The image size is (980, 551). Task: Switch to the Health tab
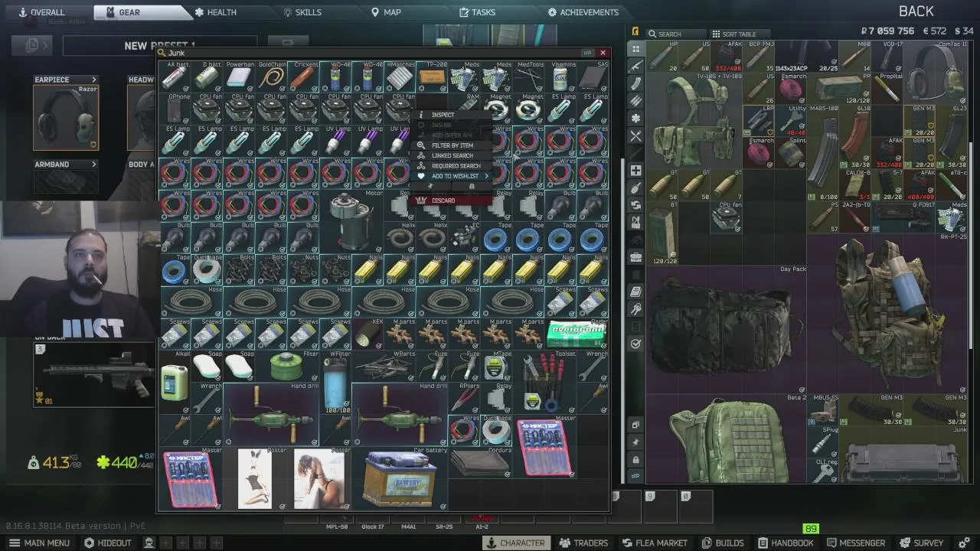click(214, 12)
